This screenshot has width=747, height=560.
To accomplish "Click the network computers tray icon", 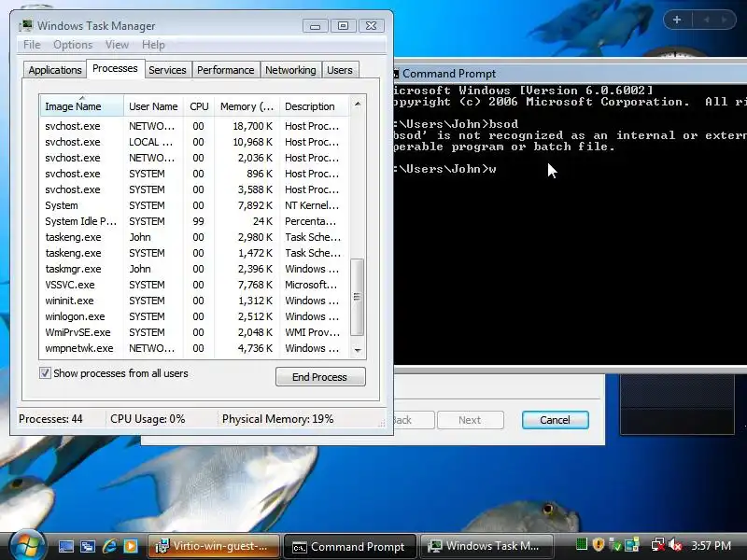I will click(632, 544).
